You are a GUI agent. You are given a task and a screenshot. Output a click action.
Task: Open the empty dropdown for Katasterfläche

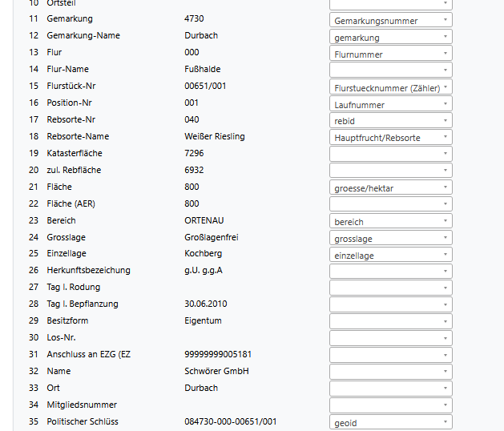point(390,154)
